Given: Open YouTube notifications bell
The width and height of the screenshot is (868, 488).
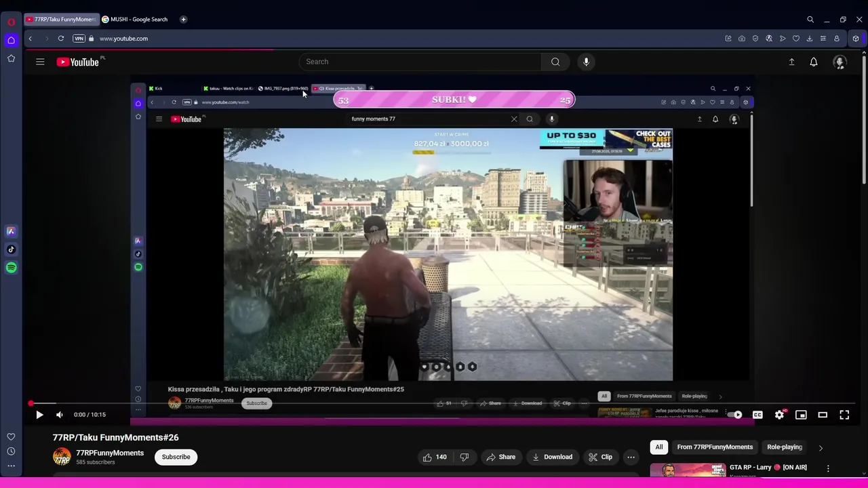Looking at the screenshot, I should [814, 62].
